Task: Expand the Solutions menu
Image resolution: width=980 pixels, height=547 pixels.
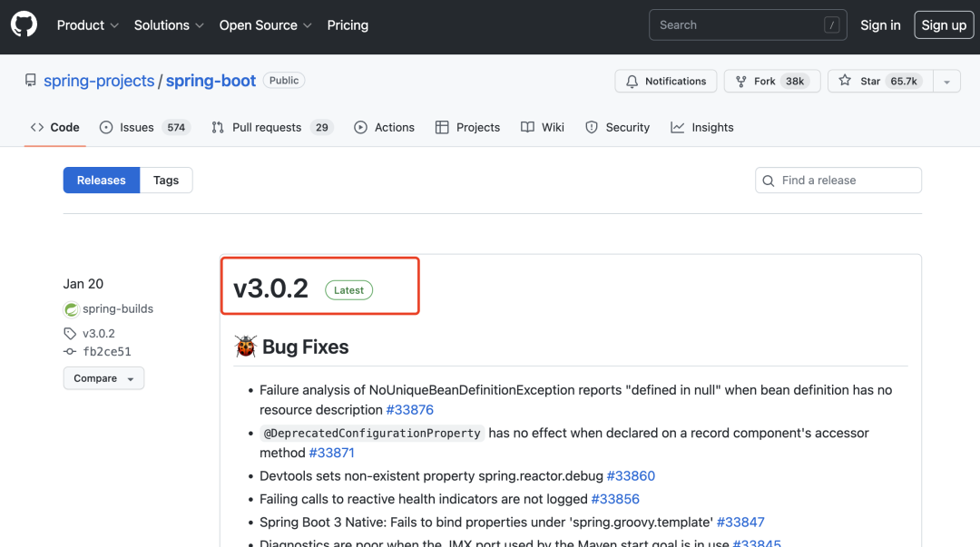Action: (169, 25)
